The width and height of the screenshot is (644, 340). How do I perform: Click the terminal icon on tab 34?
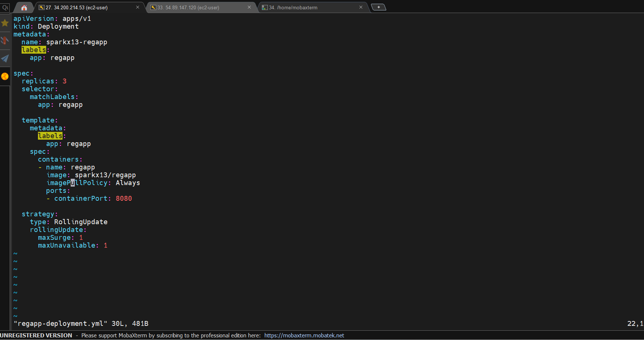265,7
